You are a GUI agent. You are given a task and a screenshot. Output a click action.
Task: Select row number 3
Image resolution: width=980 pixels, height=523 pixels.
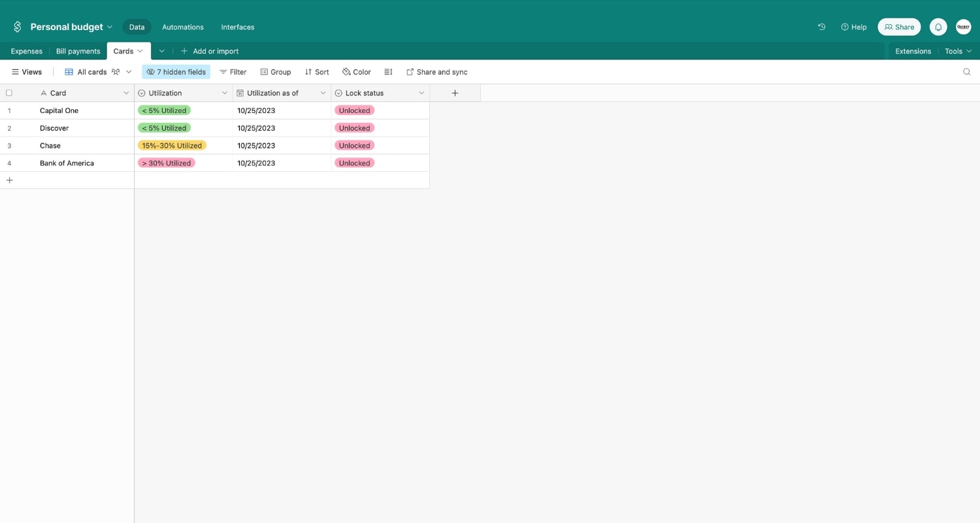click(x=9, y=146)
